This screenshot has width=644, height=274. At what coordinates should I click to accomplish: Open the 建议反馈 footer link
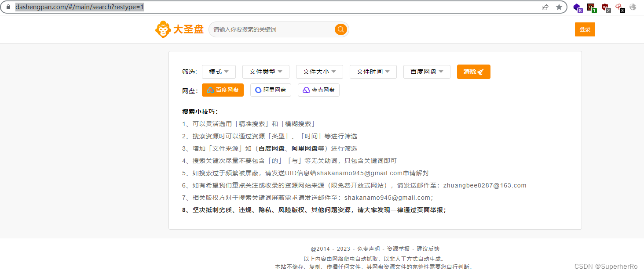tap(428, 249)
